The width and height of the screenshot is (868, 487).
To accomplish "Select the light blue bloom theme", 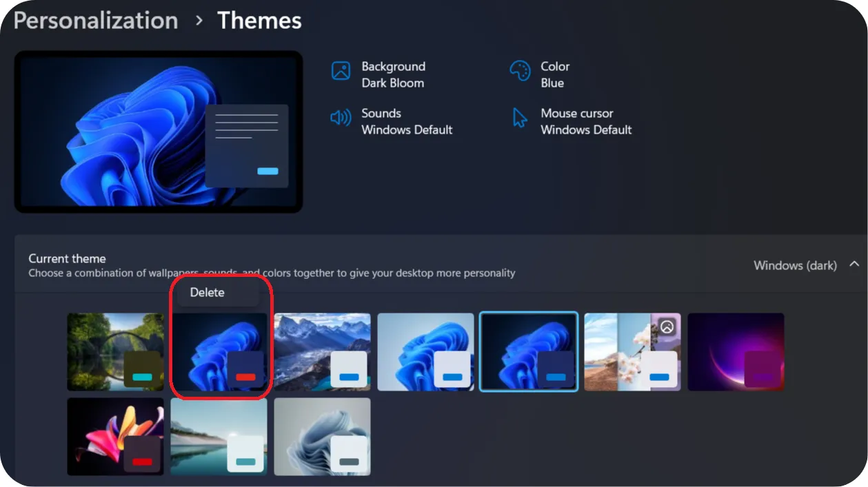I will coord(426,352).
